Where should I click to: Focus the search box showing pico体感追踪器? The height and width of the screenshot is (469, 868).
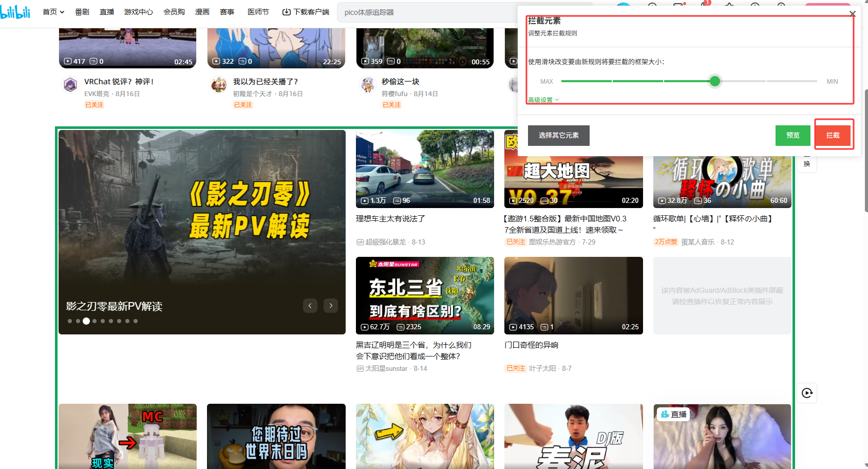pos(427,12)
